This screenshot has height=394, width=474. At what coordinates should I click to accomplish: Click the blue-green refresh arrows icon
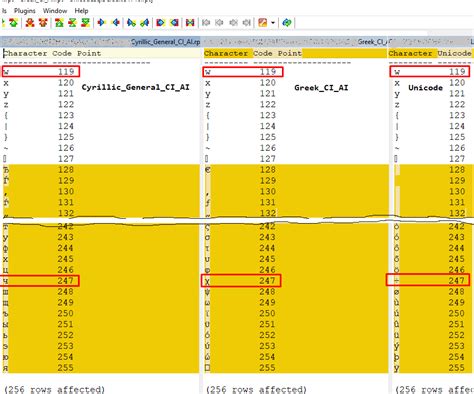287,23
